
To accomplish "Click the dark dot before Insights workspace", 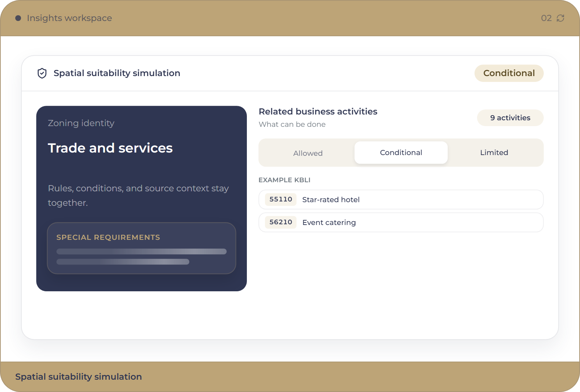I will point(18,18).
